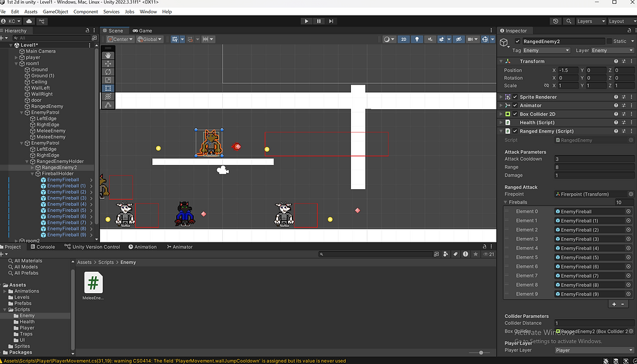Select the Rect tool

pyautogui.click(x=108, y=88)
